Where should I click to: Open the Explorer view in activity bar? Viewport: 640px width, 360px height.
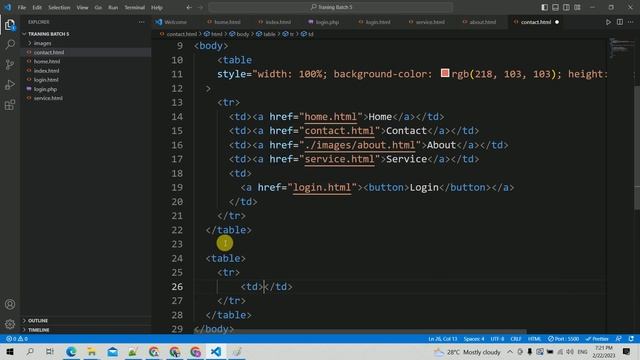(x=10, y=25)
